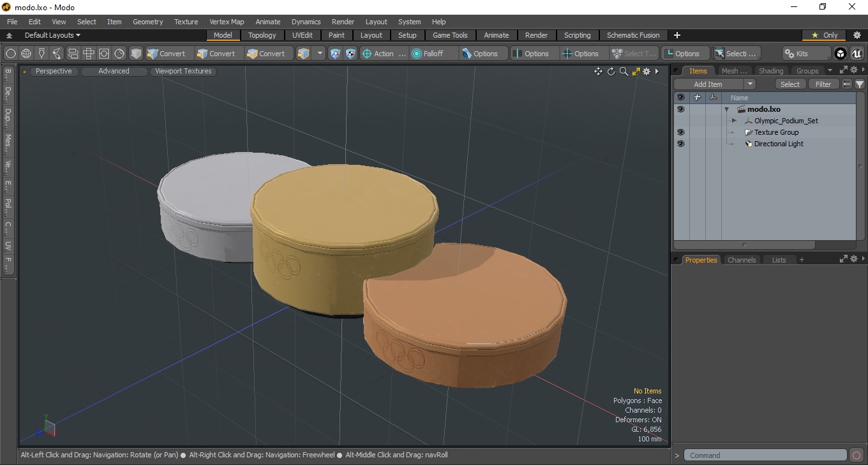Toggle the Action Center button
The width and height of the screenshot is (868, 465).
[x=384, y=54]
